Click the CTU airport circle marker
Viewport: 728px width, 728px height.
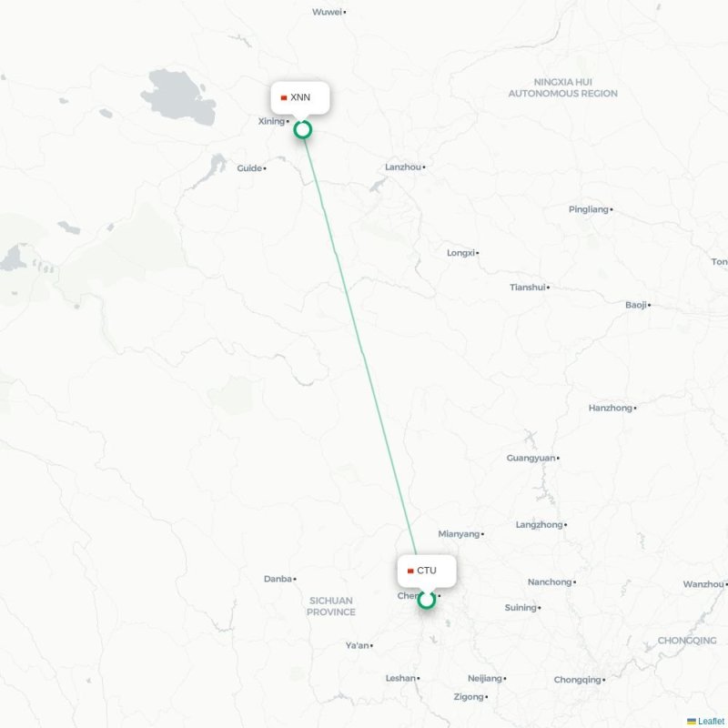[426, 600]
